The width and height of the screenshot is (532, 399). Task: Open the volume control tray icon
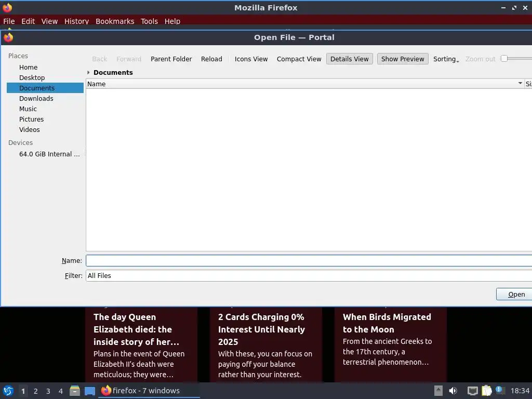click(x=453, y=391)
